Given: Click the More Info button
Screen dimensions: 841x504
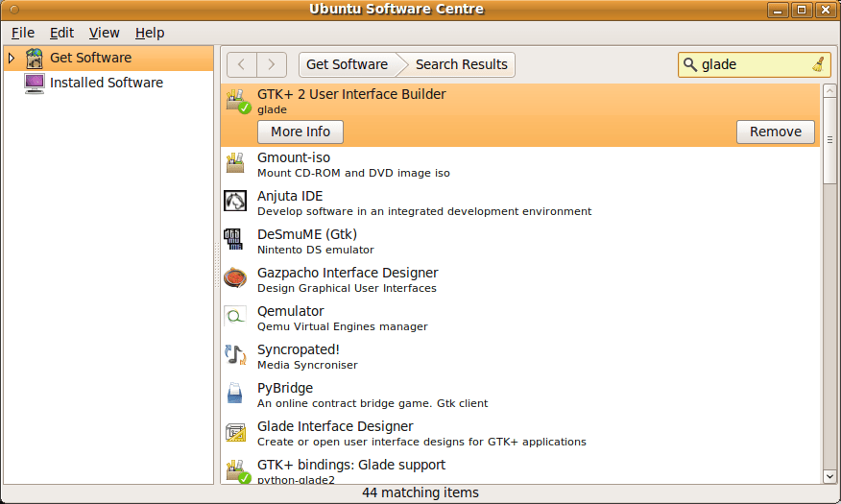Looking at the screenshot, I should tap(300, 132).
